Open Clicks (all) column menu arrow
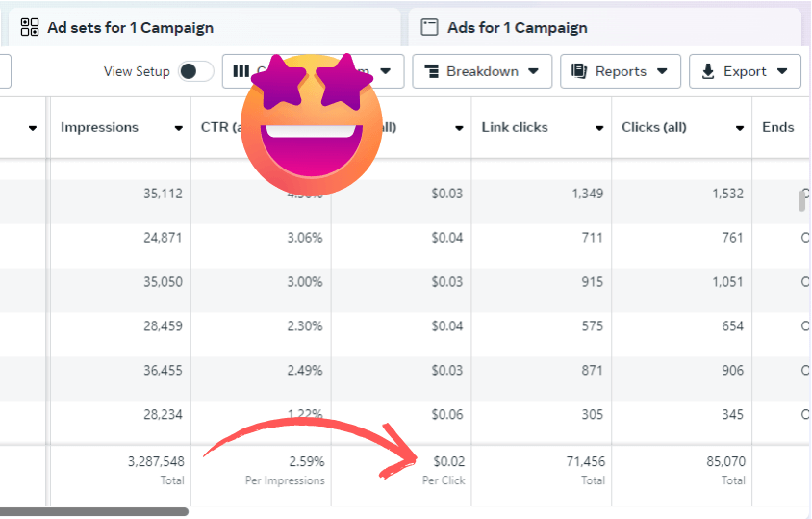 click(x=740, y=128)
